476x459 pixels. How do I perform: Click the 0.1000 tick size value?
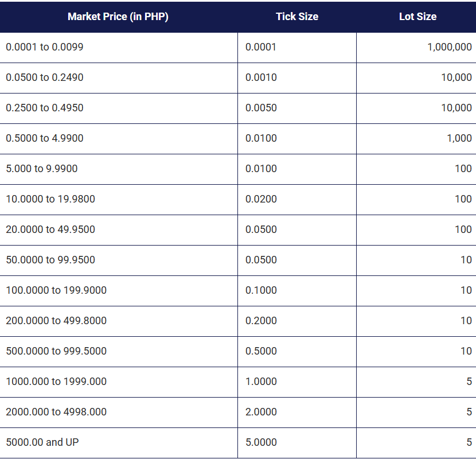(261, 290)
